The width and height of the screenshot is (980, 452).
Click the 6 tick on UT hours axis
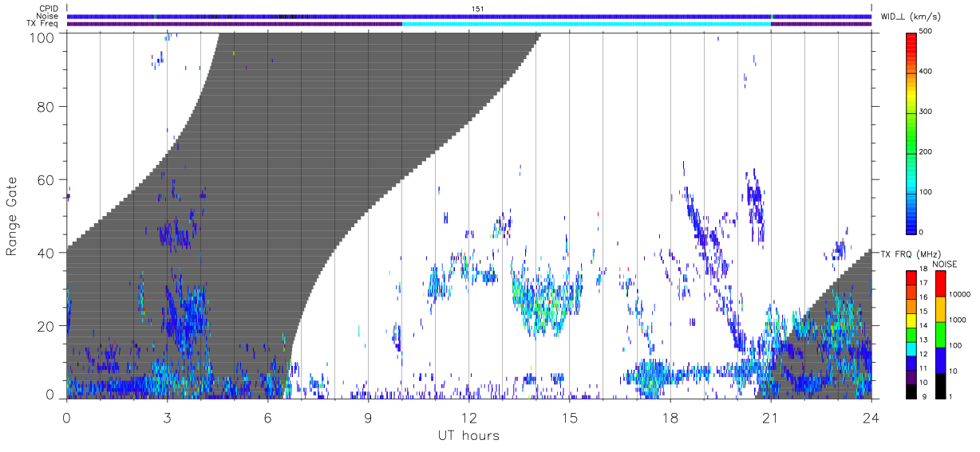[267, 417]
